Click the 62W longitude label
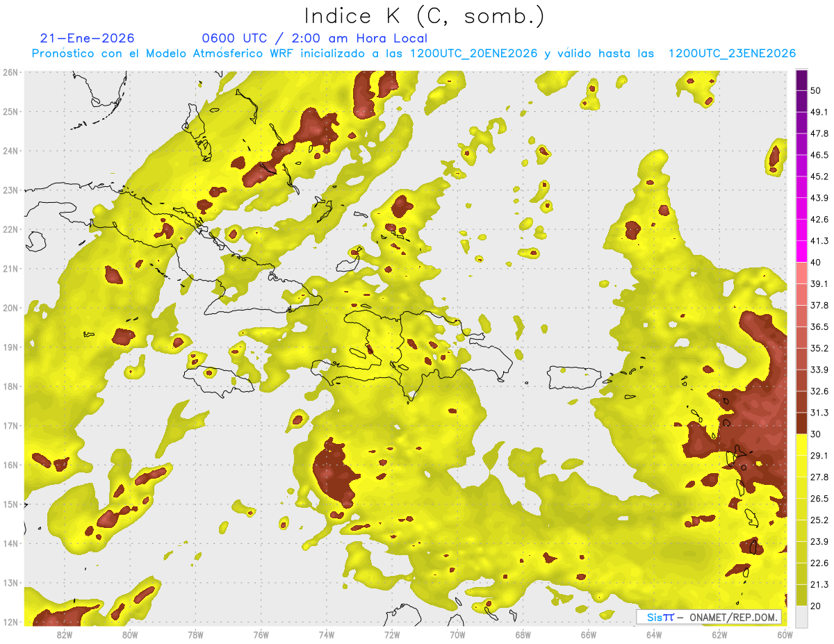The width and height of the screenshot is (834, 644). [x=720, y=634]
